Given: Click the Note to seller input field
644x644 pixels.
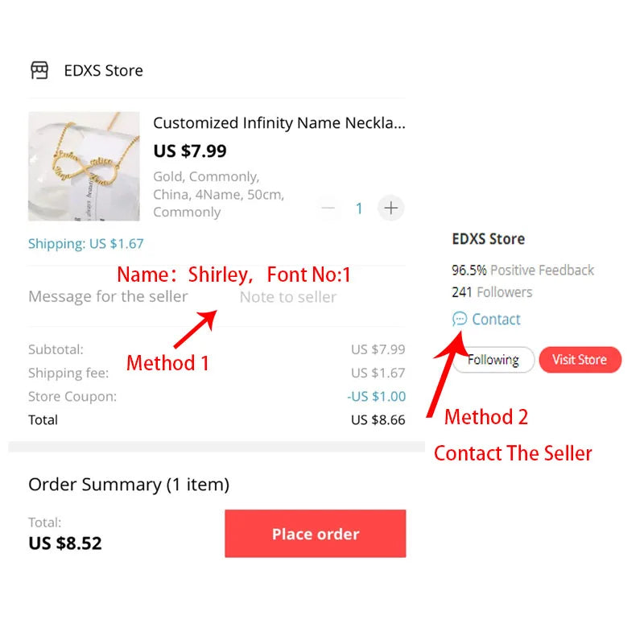Looking at the screenshot, I should [x=288, y=297].
